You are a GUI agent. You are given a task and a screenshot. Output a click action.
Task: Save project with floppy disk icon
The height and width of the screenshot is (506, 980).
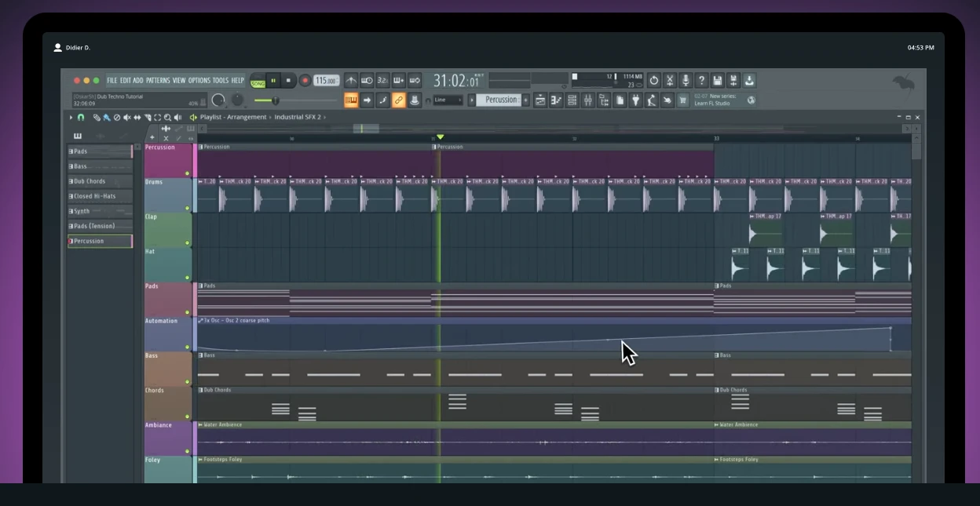717,80
